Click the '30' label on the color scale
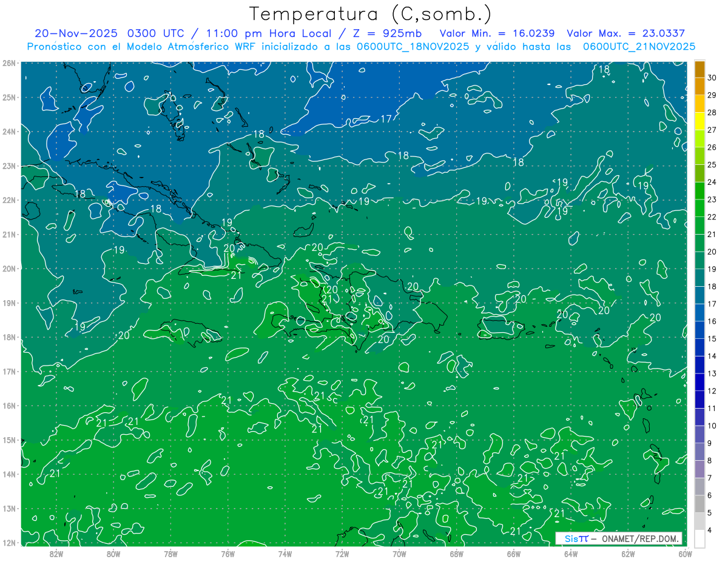728x562 pixels. pyautogui.click(x=712, y=78)
